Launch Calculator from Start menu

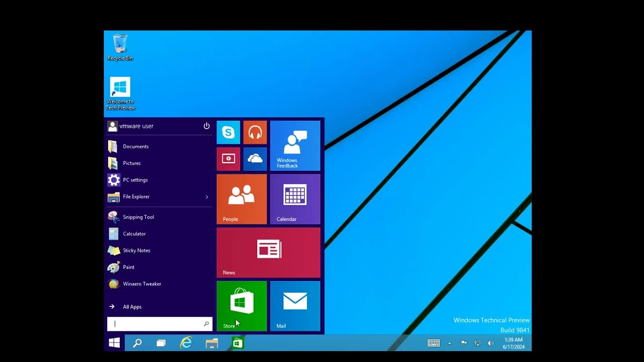(159, 234)
